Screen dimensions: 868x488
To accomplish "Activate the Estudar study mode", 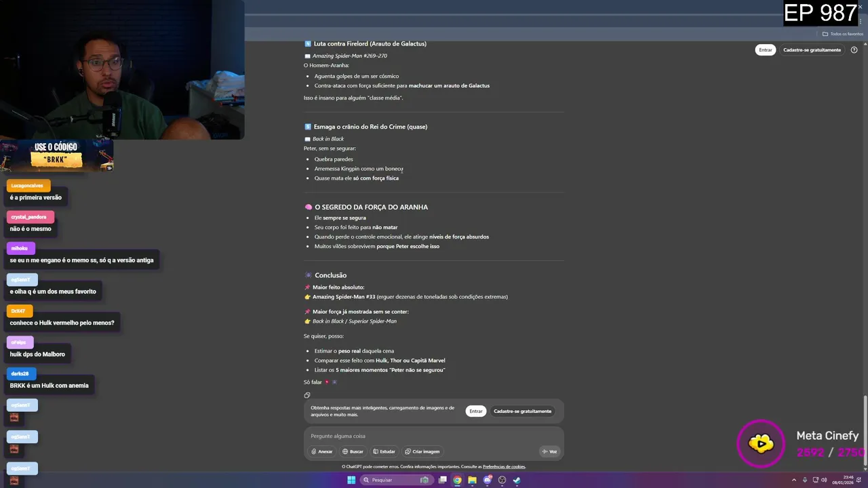I will coord(384,451).
